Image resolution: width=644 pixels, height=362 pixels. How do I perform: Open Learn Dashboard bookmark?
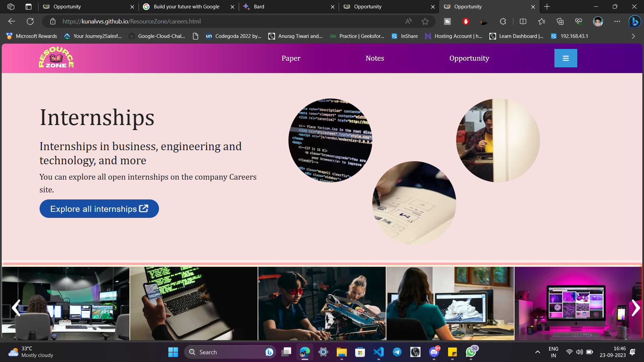517,36
